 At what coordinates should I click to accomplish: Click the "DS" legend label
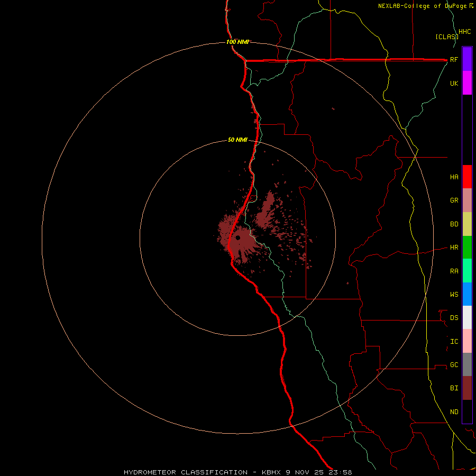[454, 318]
